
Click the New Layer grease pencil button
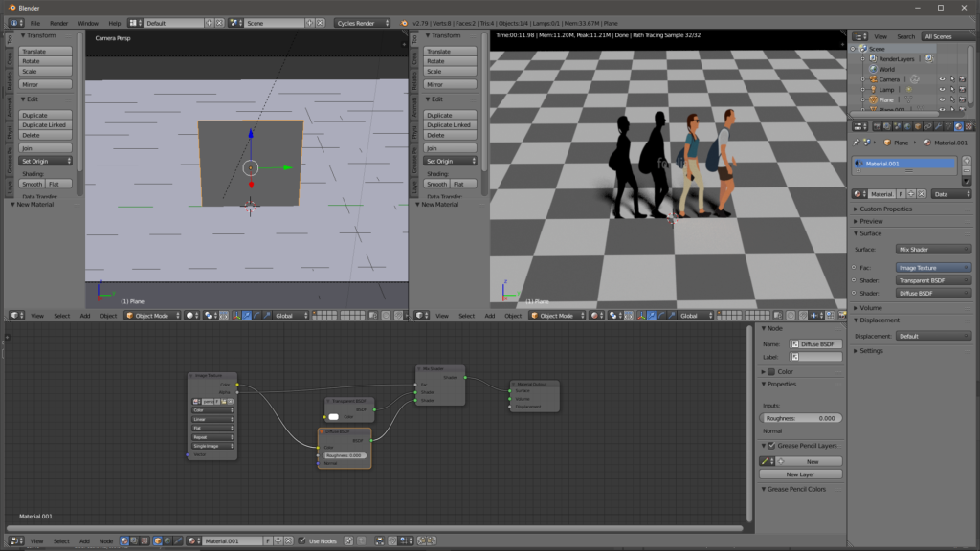coord(800,474)
